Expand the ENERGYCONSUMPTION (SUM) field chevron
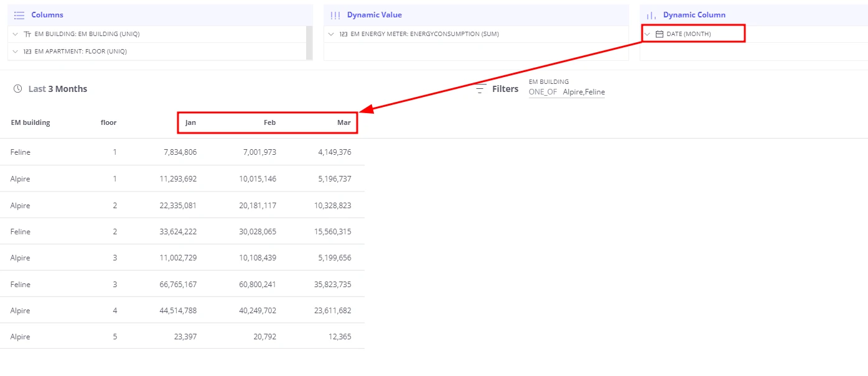868x376 pixels. [x=332, y=34]
